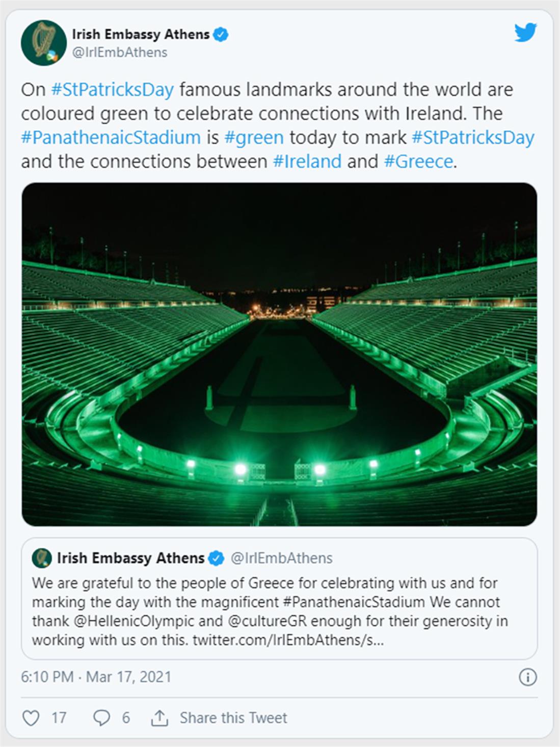Screen dimensions: 560x747
Task: Click the Irish Embassy harp avatar
Action: click(x=44, y=43)
